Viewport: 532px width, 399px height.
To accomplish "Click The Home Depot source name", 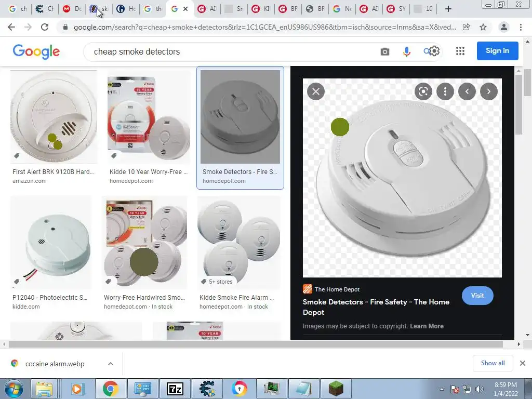I will pos(337,289).
